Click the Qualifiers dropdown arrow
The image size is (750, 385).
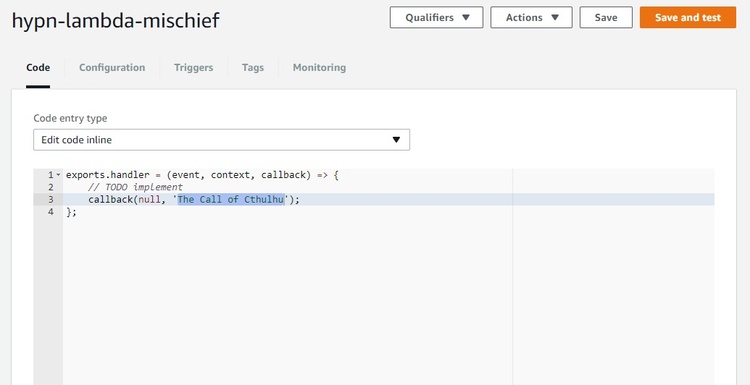466,18
